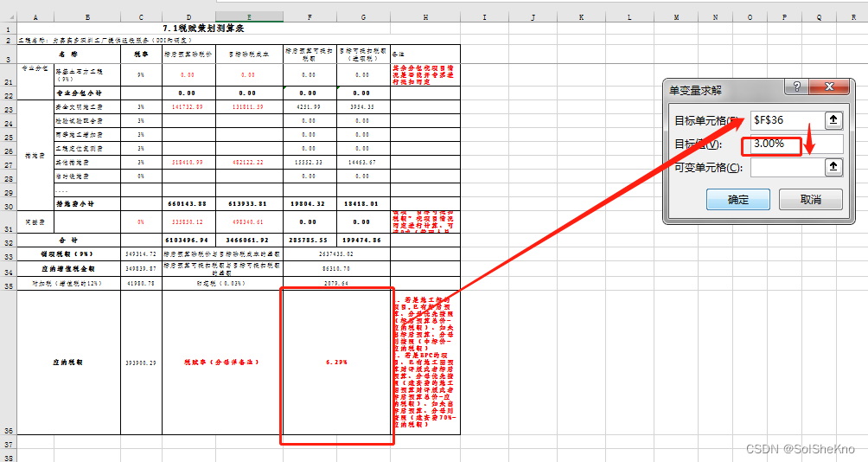Select column D header

[188, 17]
